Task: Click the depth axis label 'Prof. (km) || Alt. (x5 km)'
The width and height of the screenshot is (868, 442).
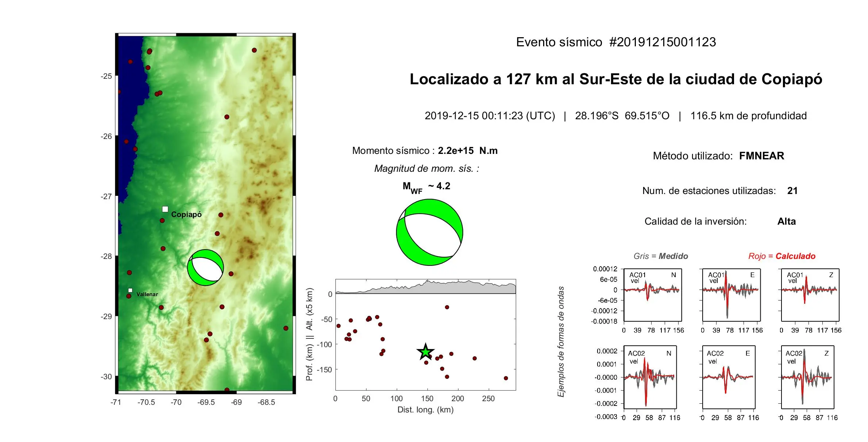Action: tap(310, 334)
